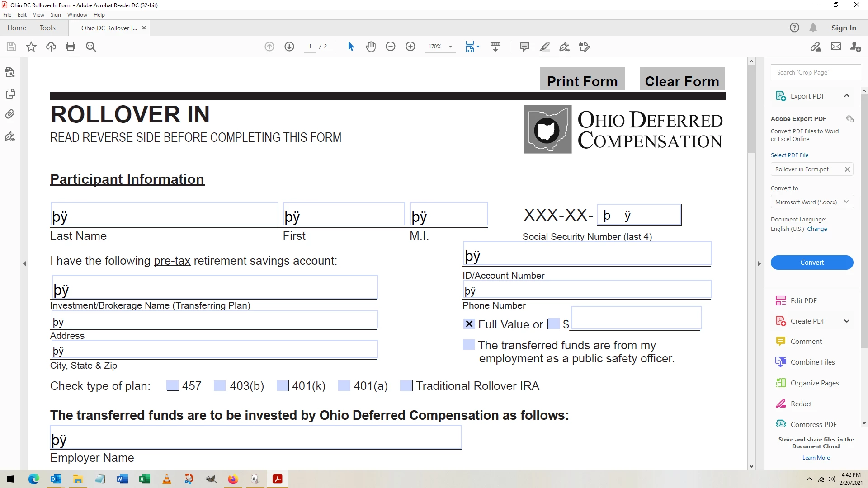Click the highlight text pen icon

[545, 47]
